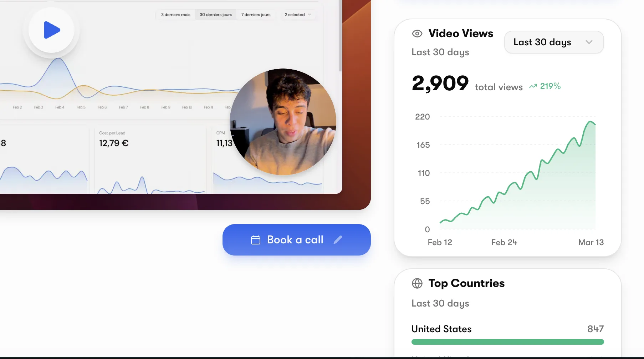Click the Video Views heading
The height and width of the screenshot is (359, 644).
click(461, 34)
